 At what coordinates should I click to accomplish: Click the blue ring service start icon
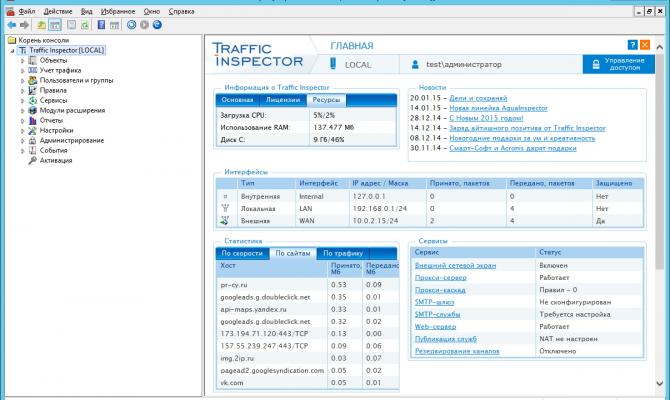click(x=132, y=25)
